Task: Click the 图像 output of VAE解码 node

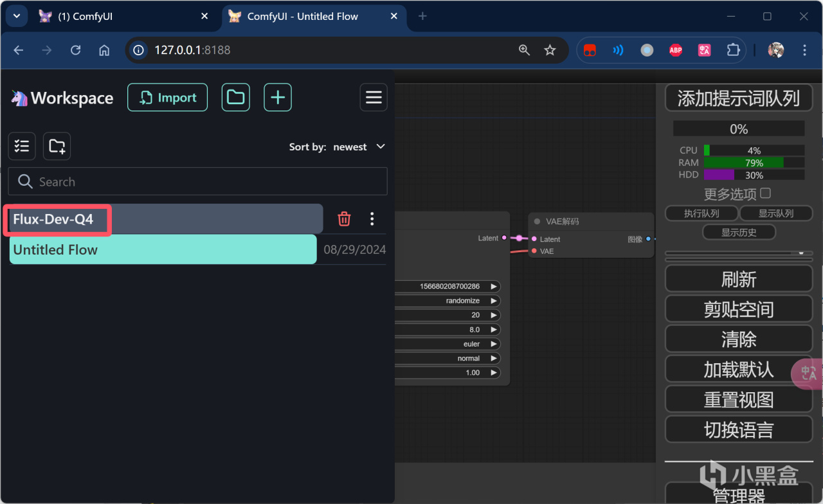Action: click(x=648, y=239)
